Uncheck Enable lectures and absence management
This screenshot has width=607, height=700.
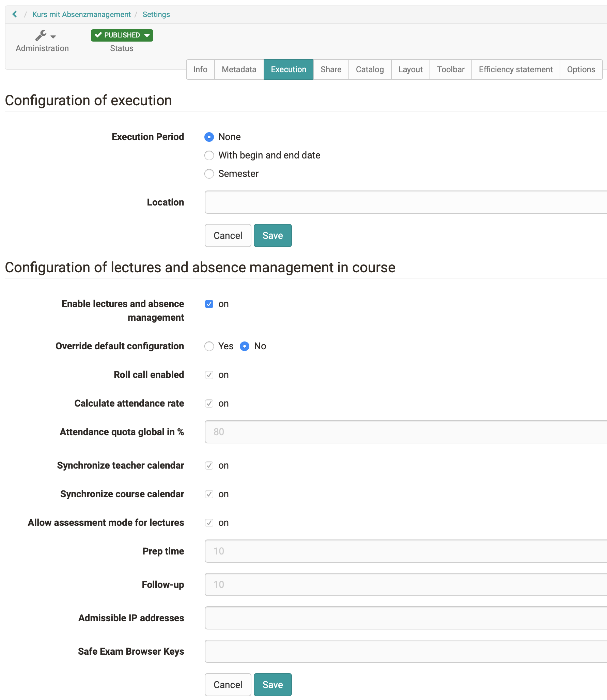(209, 304)
